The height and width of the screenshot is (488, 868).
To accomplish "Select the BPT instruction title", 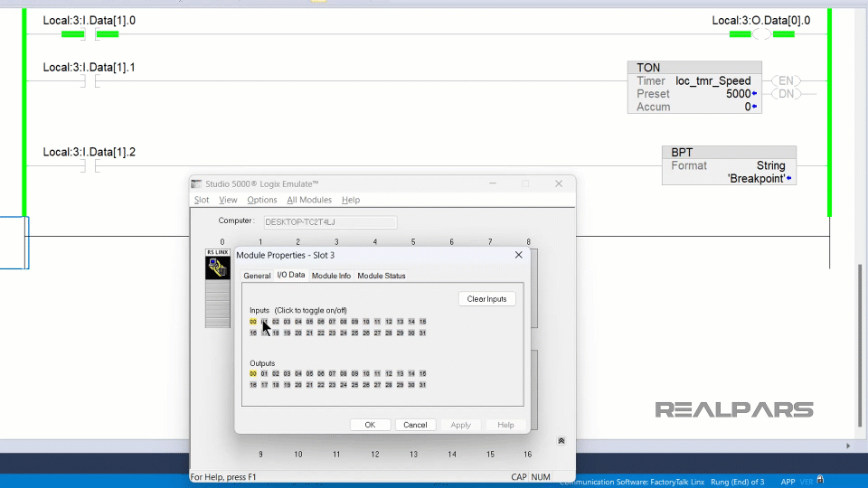I will (x=682, y=152).
